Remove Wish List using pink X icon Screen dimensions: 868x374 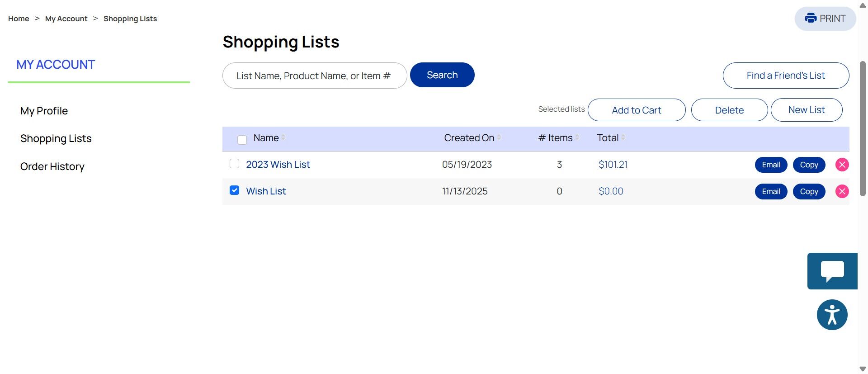pos(842,191)
